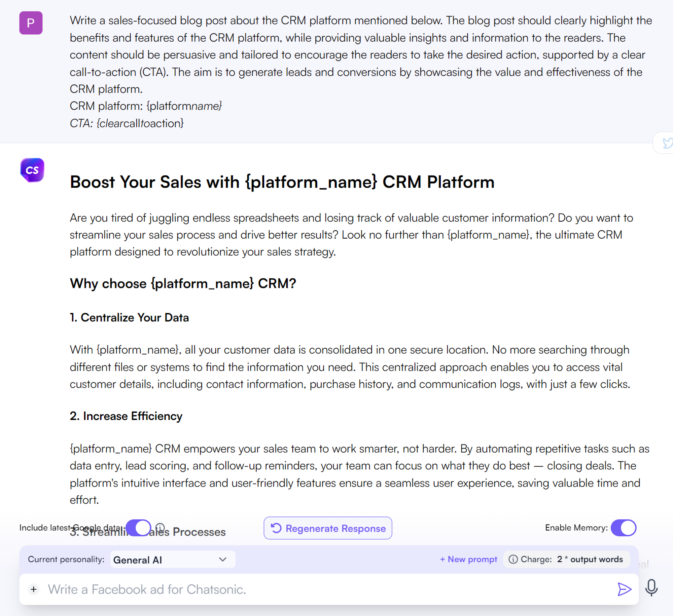Click info icon beside Google data toggle
The width and height of the screenshot is (673, 616).
coord(160,527)
